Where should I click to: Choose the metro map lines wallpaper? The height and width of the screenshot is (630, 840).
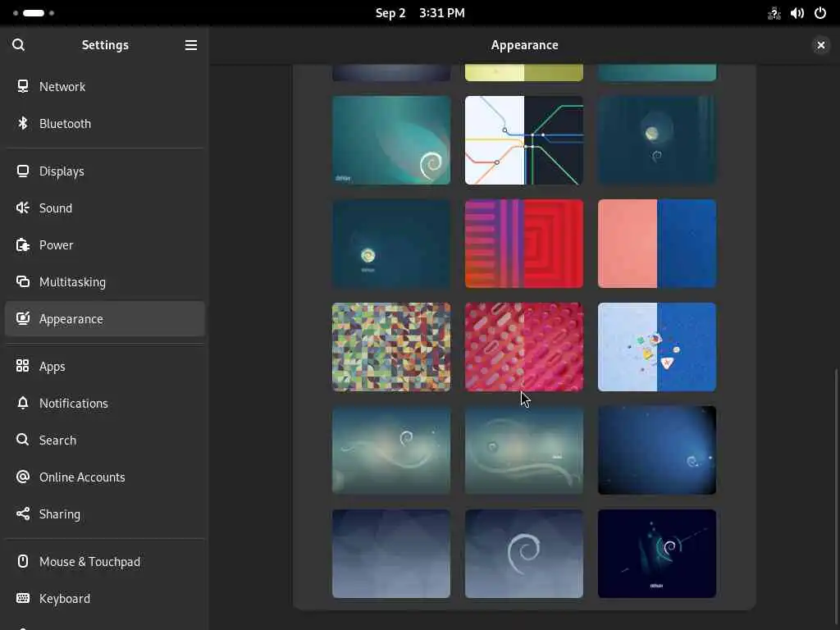pos(524,140)
